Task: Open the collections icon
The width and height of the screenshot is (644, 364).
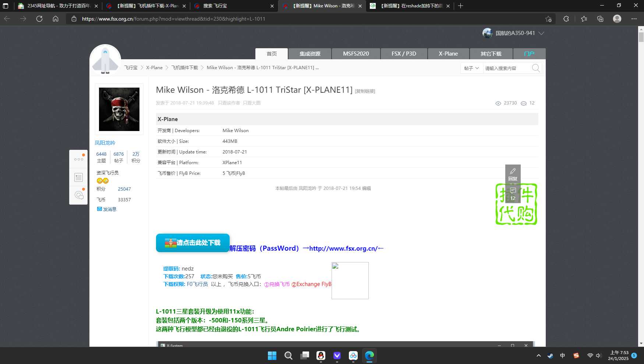Action: [x=600, y=19]
